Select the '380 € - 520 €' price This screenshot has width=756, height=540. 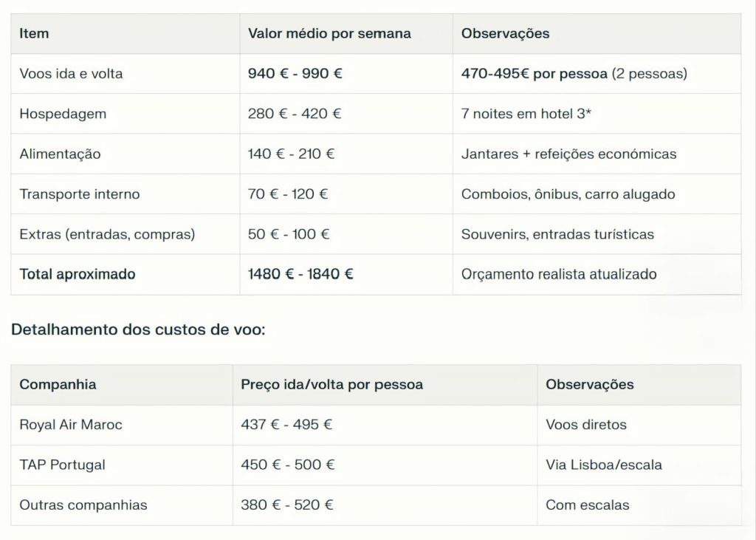[x=286, y=505]
